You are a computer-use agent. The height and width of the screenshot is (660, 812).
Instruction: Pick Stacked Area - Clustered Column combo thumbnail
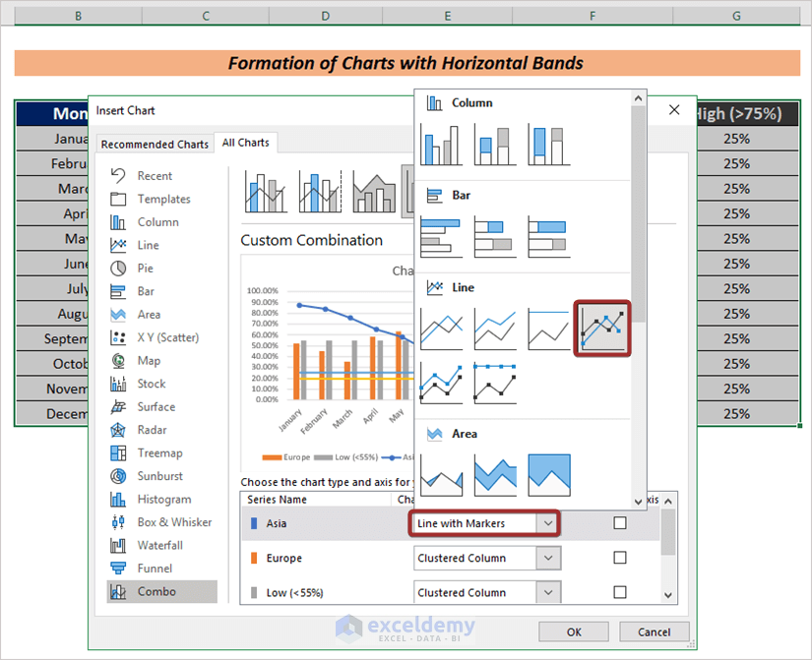(x=374, y=191)
